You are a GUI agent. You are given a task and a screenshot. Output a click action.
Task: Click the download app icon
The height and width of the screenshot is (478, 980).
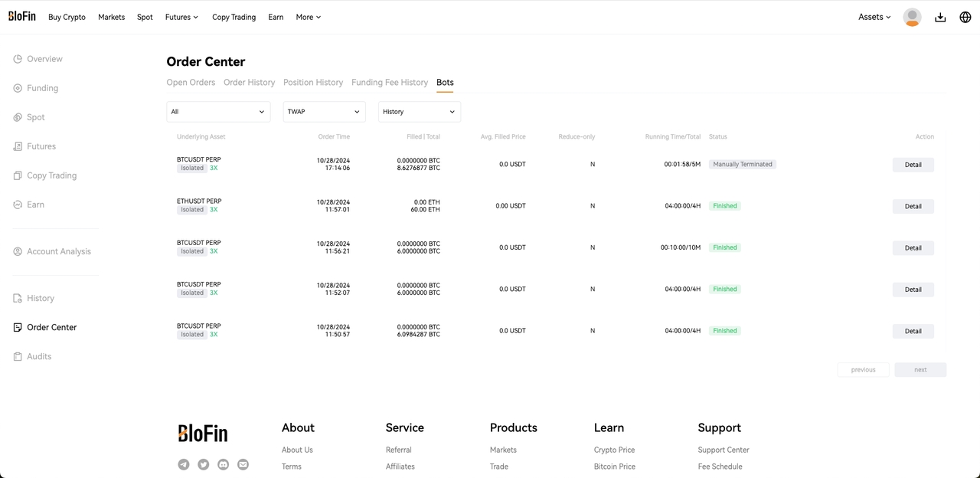pos(940,17)
